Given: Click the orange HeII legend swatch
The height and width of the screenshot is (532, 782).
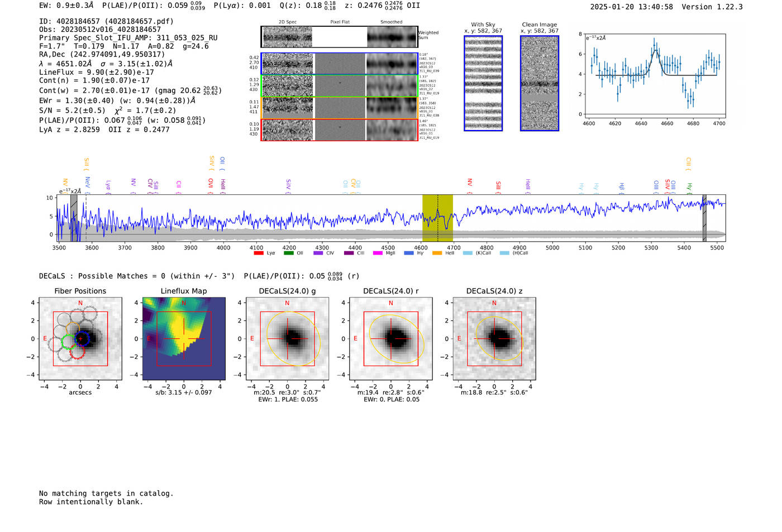Looking at the screenshot, I should (x=437, y=253).
